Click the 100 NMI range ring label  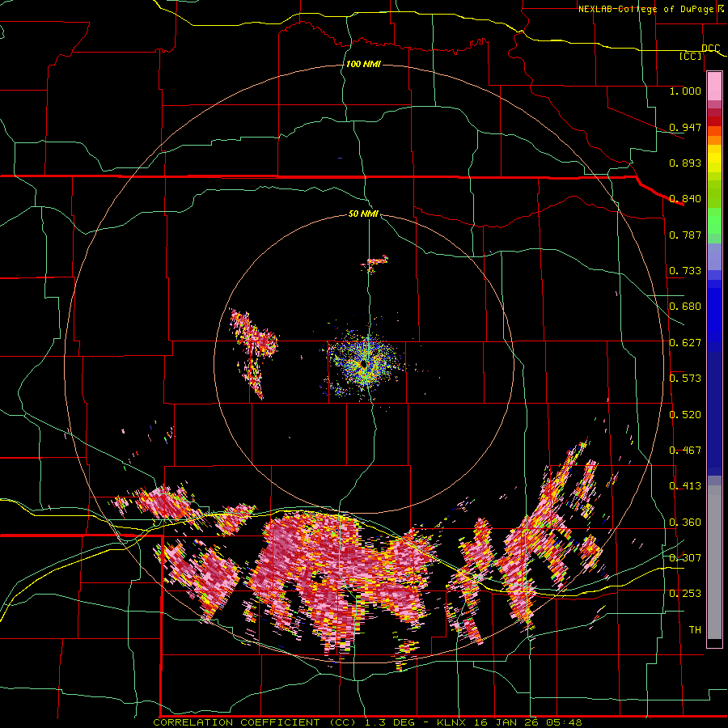[363, 64]
